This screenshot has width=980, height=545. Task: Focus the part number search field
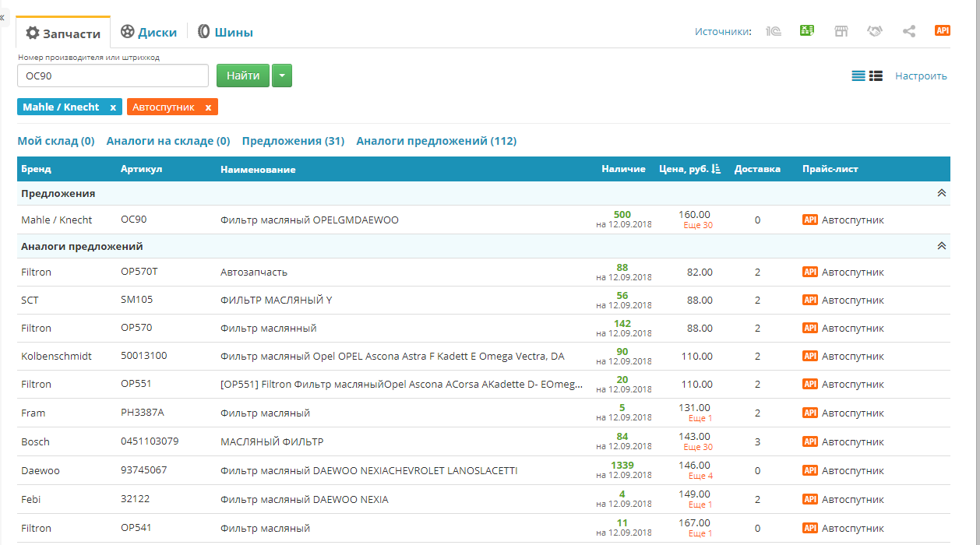(113, 76)
